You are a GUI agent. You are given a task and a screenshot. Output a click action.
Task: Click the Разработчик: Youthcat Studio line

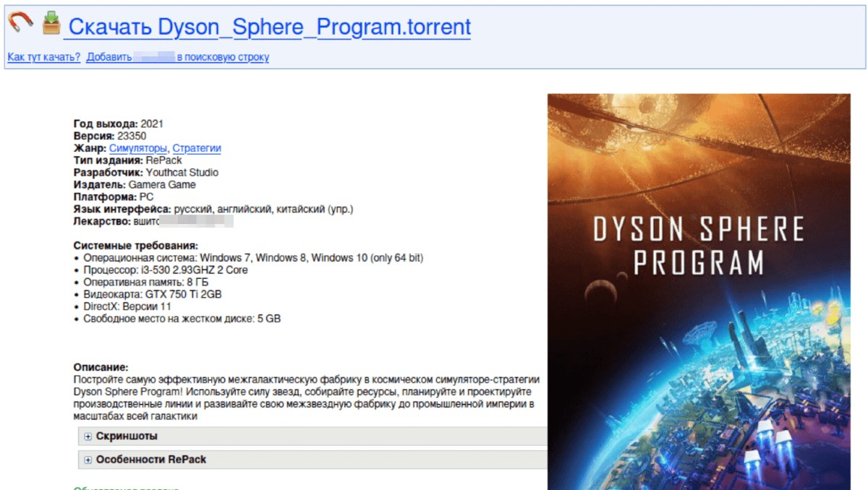[x=146, y=173]
